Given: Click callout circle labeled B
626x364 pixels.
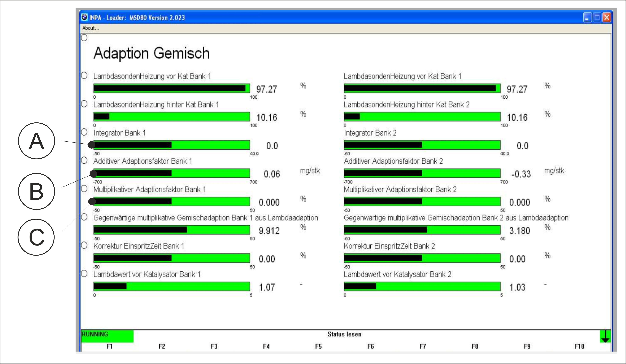Looking at the screenshot, I should coord(37,191).
